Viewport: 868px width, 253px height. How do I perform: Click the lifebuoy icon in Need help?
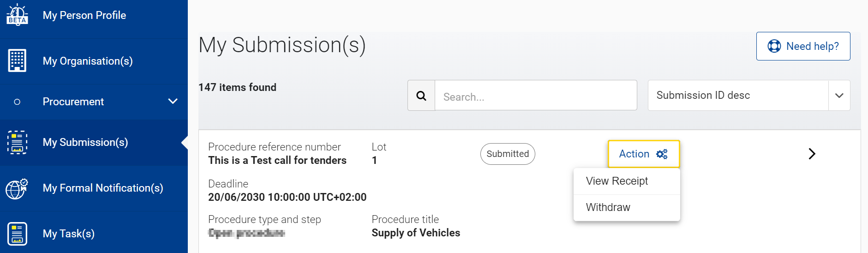pyautogui.click(x=774, y=46)
